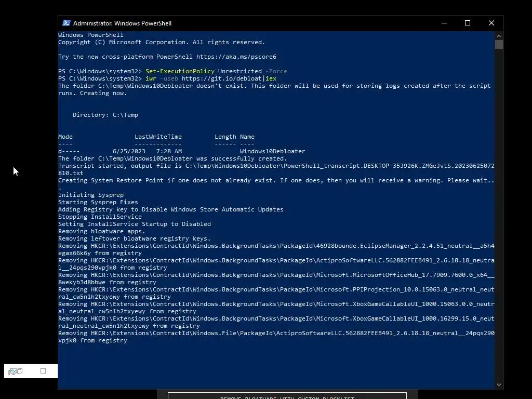Click the 'Directory: C:\Temp' line
This screenshot has width=532, height=399.
[105, 115]
